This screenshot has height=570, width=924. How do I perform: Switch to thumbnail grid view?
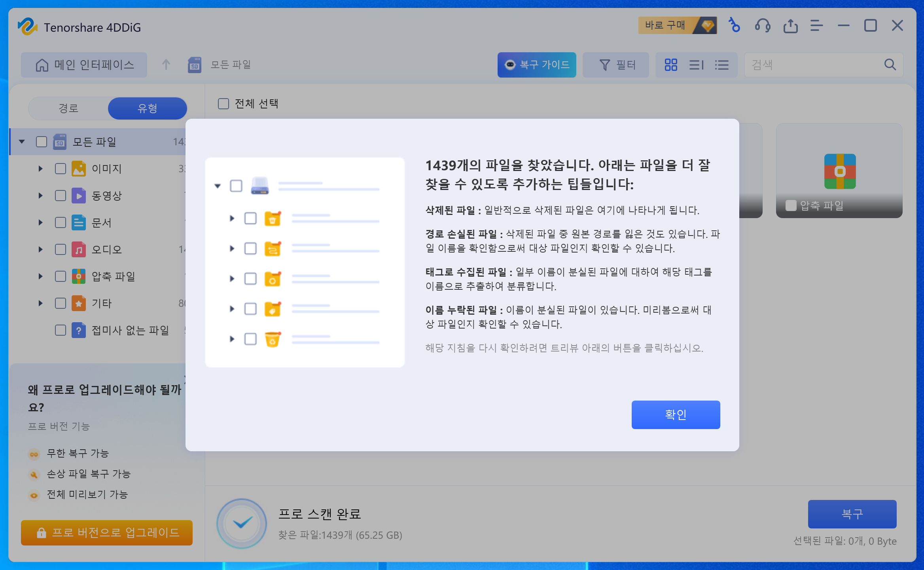pyautogui.click(x=671, y=65)
